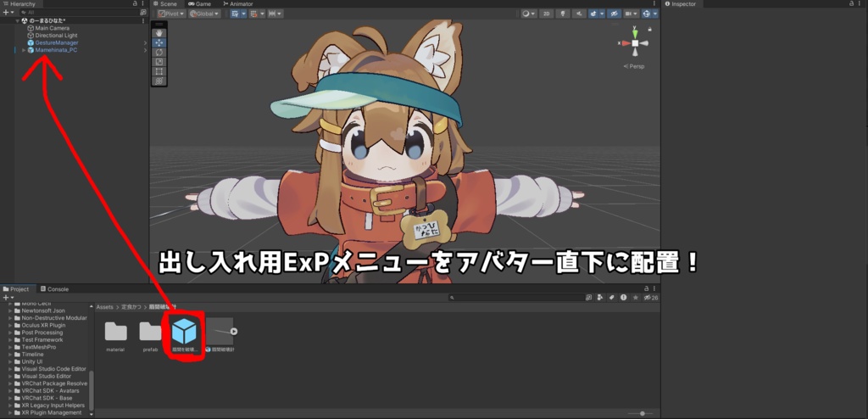Select the Rotate tool
Viewport: 868px width, 419px height.
pyautogui.click(x=159, y=52)
